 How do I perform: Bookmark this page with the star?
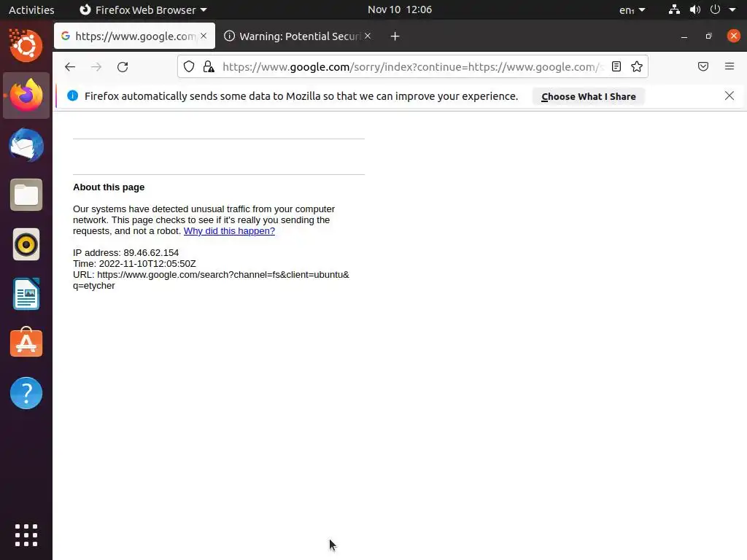tap(636, 66)
